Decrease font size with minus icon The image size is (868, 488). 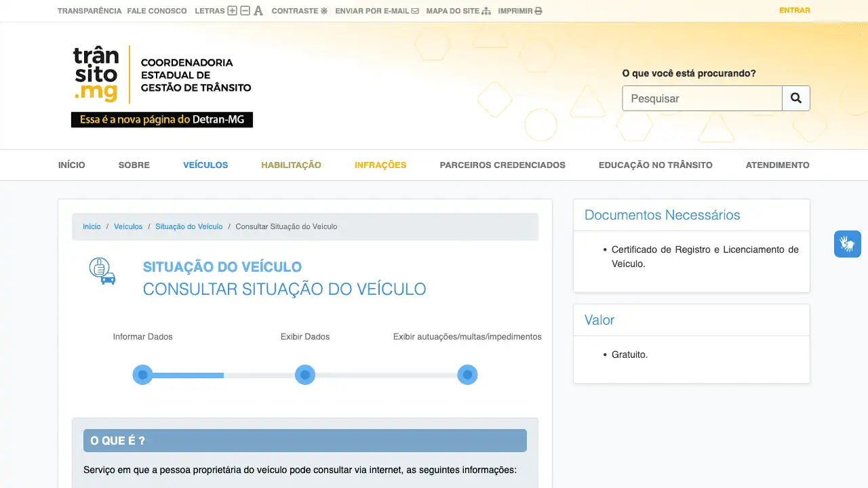coord(245,11)
